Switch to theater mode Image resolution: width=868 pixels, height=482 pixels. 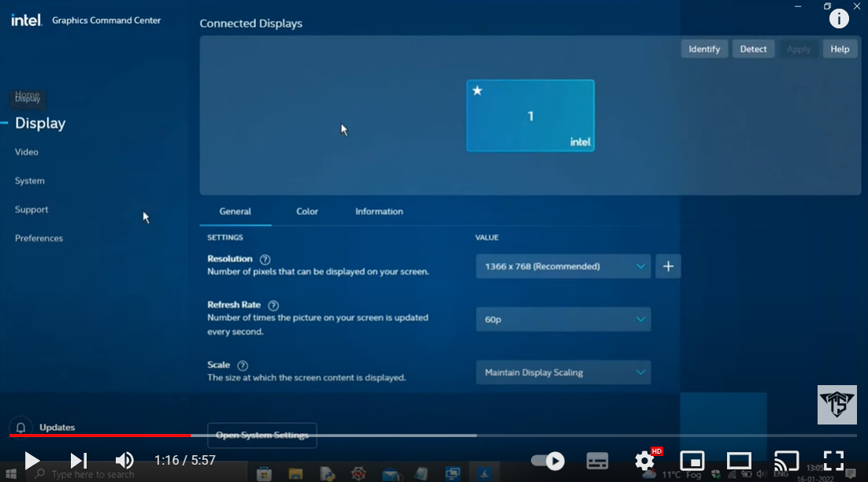(739, 460)
